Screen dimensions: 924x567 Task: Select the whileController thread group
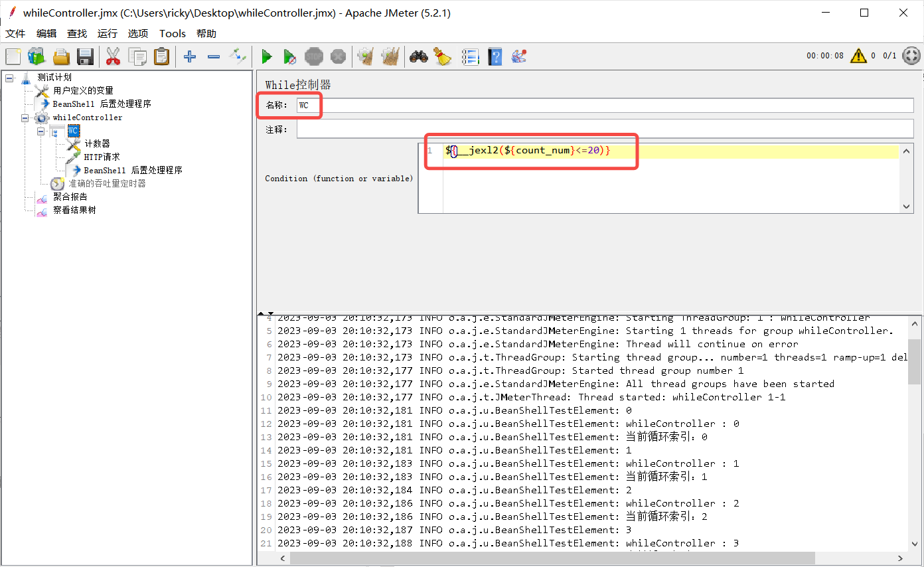coord(87,118)
